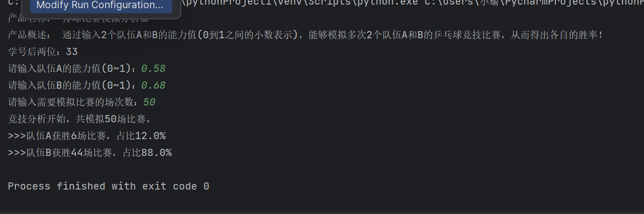The image size is (644, 214).
Task: Click the 请输入需要模拟比赛的场次数 prompt text
Action: coord(75,102)
